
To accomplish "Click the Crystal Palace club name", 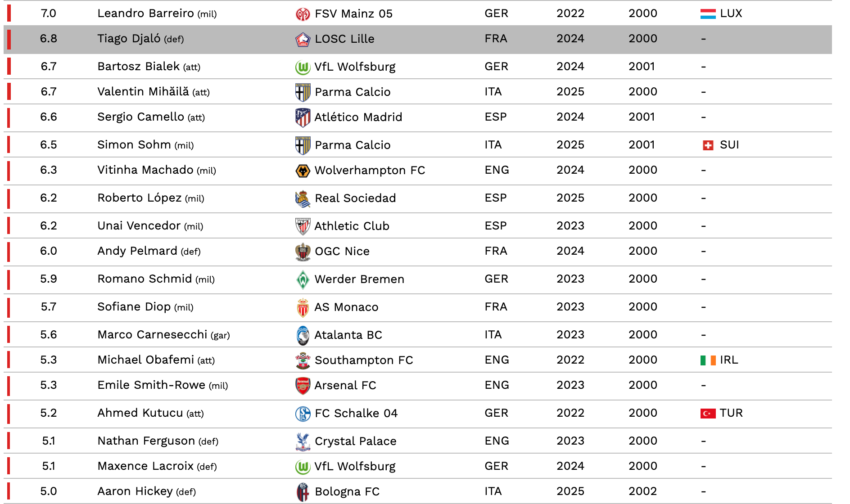I will click(x=356, y=441).
